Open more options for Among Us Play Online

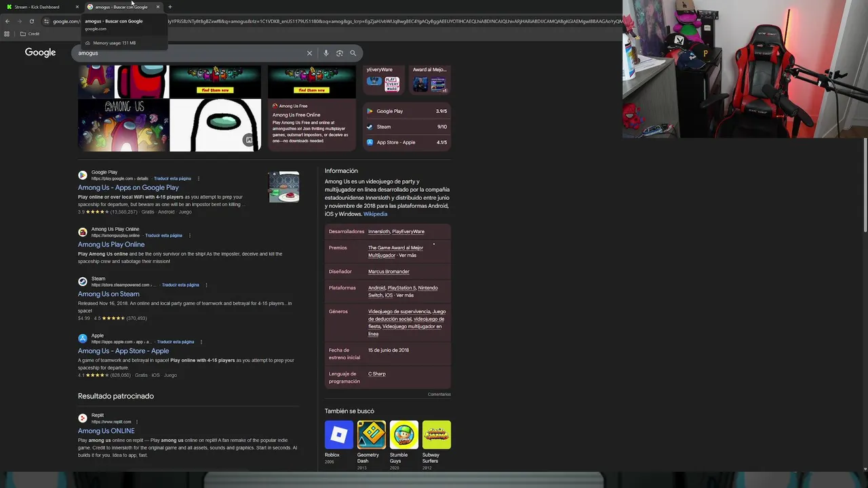click(x=190, y=236)
